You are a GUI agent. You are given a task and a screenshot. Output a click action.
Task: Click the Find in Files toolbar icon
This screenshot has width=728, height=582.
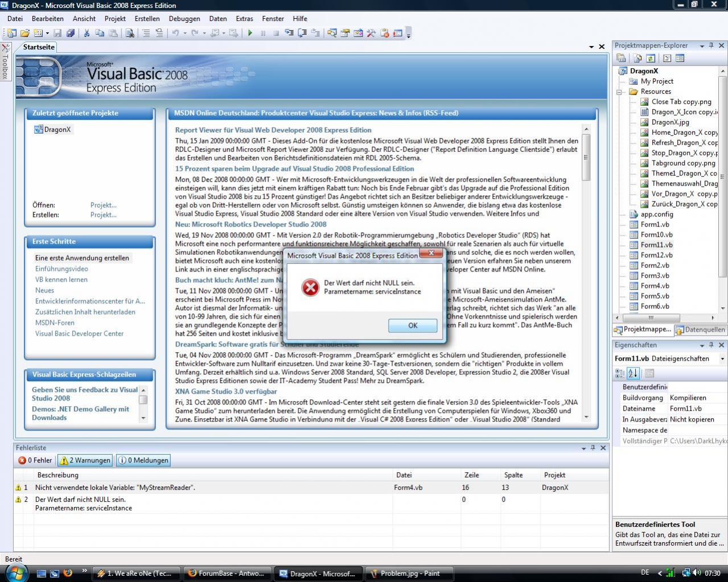[130, 33]
